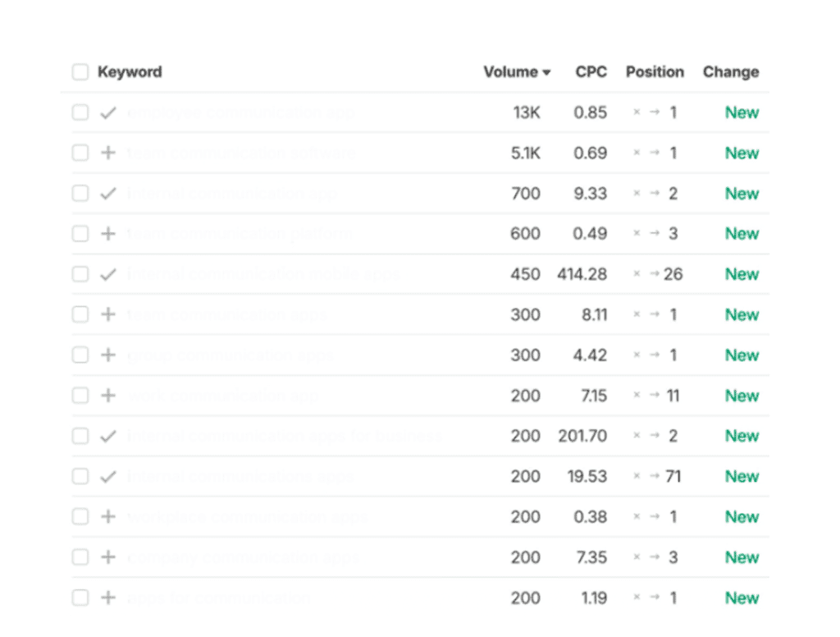The width and height of the screenshot is (840, 637).
Task: Click the Change column header
Action: tap(730, 72)
